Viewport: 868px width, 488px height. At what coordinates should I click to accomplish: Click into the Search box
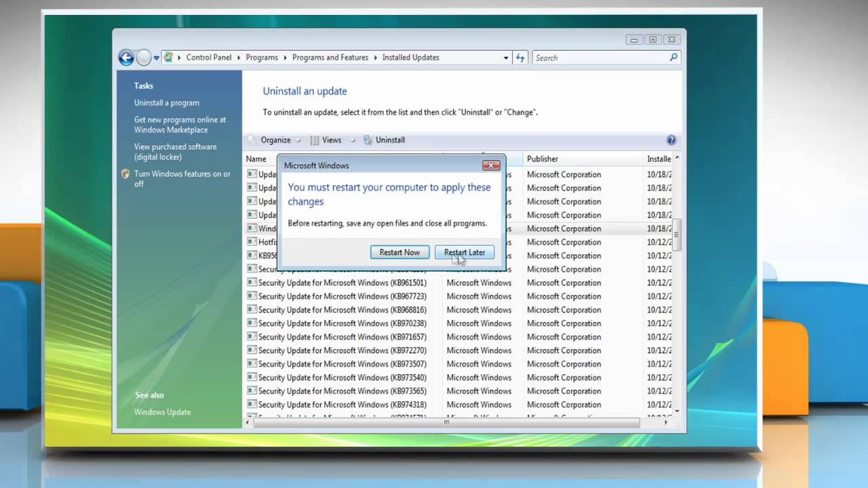coord(600,58)
